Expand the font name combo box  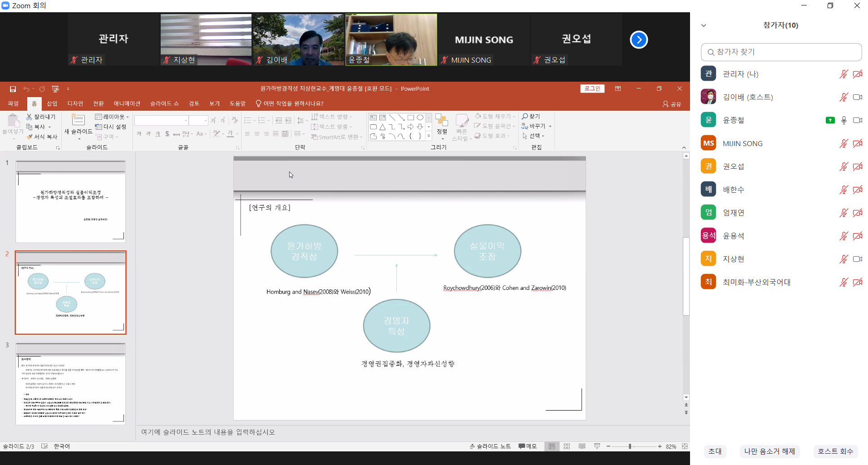coord(186,120)
